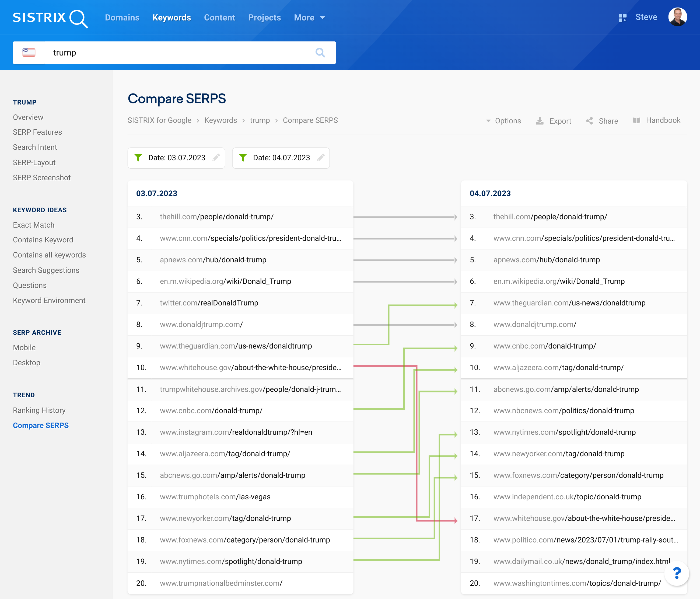Viewport: 700px width, 599px height.
Task: Click the search magnifier icon
Action: pyautogui.click(x=321, y=52)
